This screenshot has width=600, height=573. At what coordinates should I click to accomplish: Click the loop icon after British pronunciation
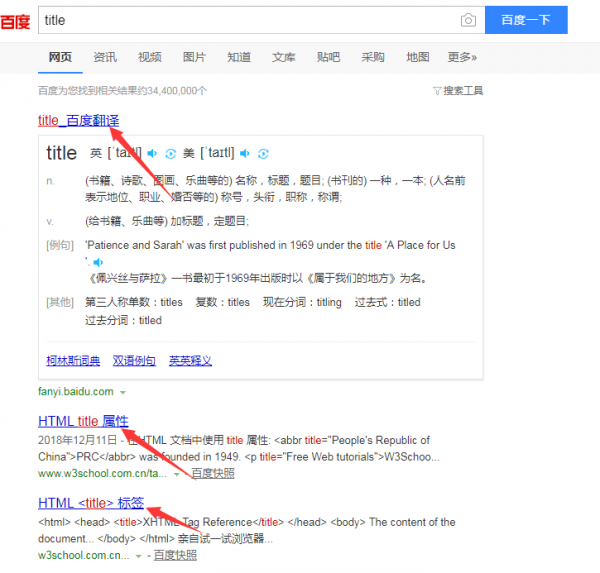pyautogui.click(x=171, y=153)
